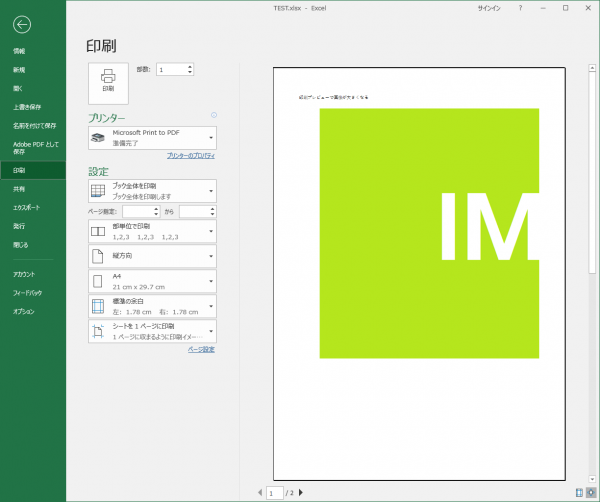Screen dimensions: 600x502
Task: Open 発行 in the sidebar
Action: 33,226
